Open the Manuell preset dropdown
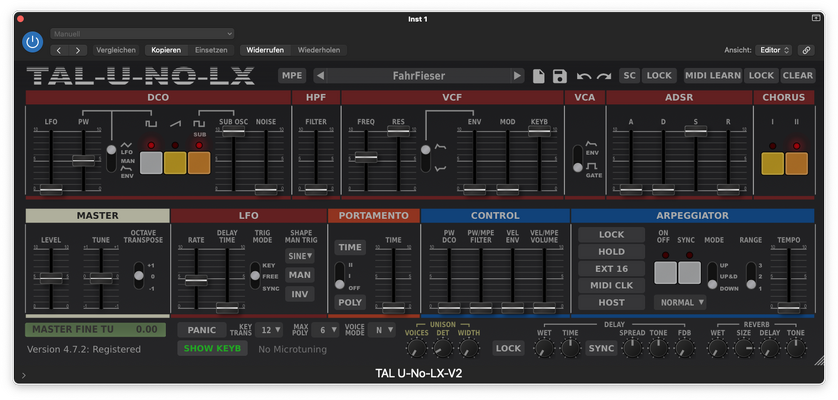Screen dimensions: 838x400 click(142, 34)
